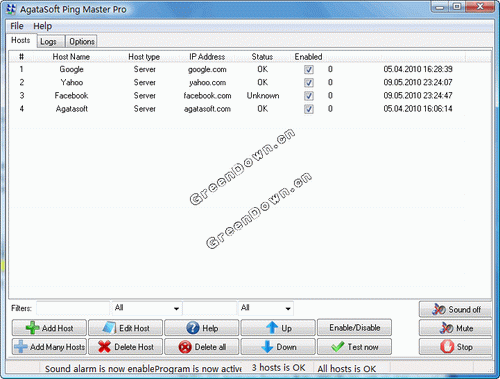Click the red stop hand icon

point(447,347)
